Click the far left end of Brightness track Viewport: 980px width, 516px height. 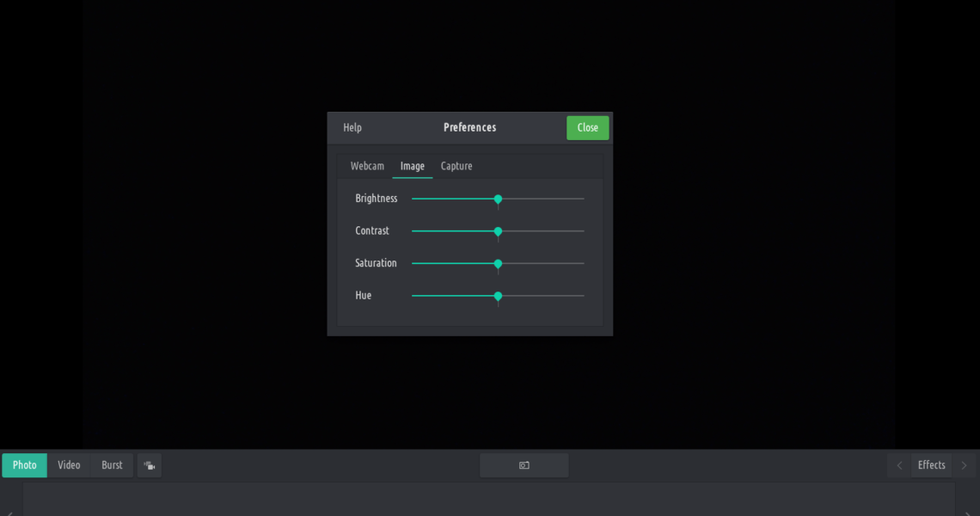click(413, 199)
